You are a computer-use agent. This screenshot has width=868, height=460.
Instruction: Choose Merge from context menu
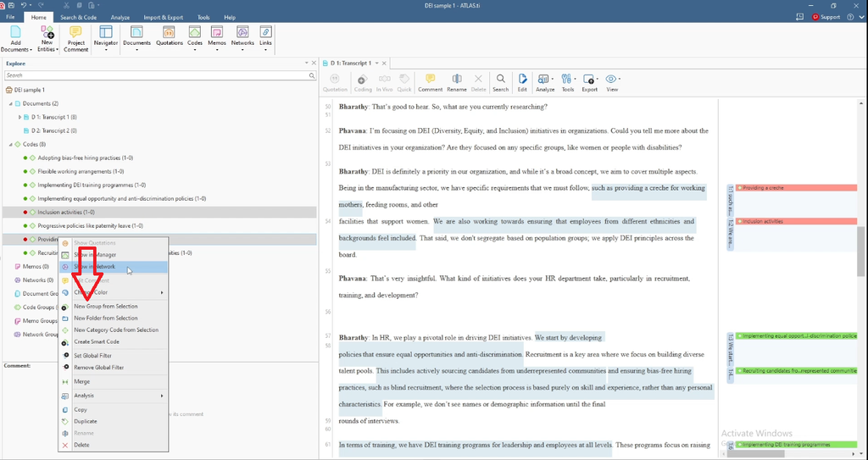coord(114,381)
